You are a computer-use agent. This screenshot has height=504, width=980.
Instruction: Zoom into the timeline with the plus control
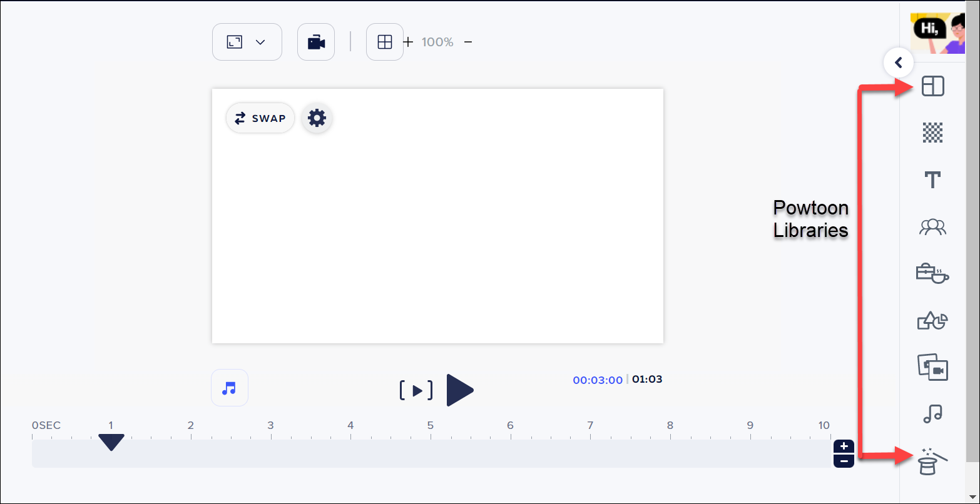[x=844, y=446]
